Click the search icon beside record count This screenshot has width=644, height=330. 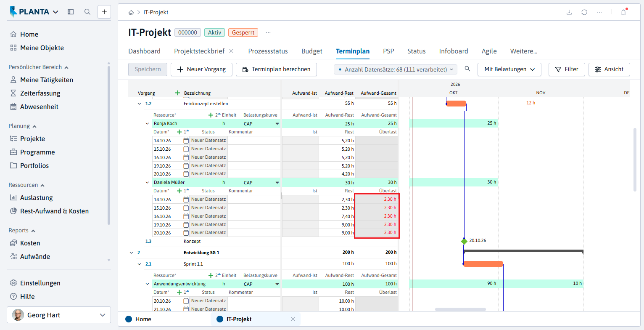467,69
